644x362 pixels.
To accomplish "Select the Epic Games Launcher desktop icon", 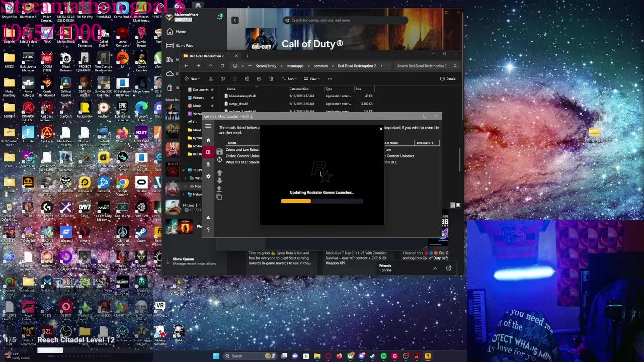I will click(x=122, y=111).
